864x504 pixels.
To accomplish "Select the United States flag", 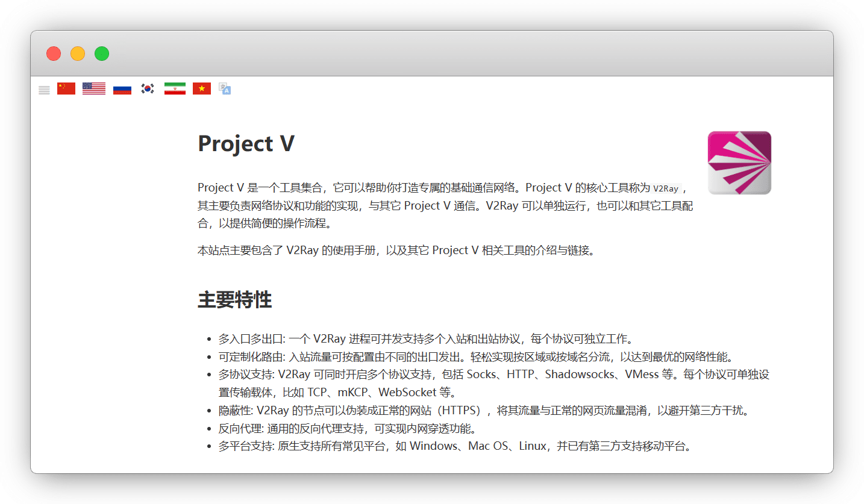I will click(x=94, y=89).
